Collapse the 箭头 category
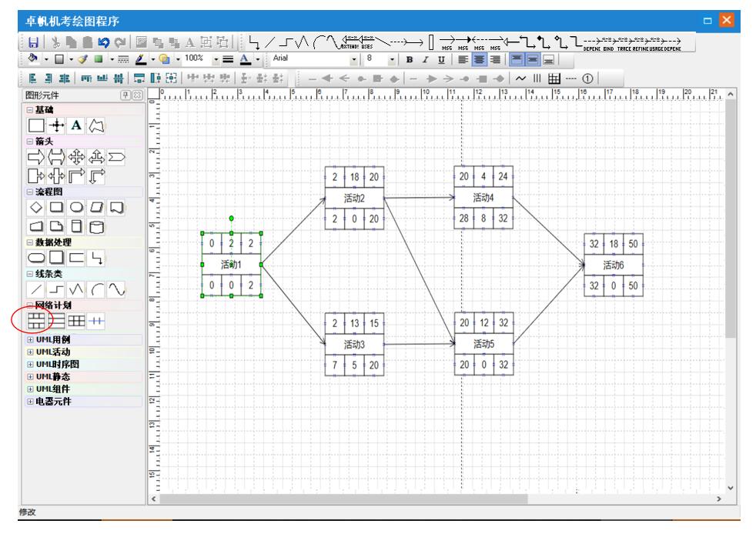Image resolution: width=756 pixels, height=534 pixels. click(x=30, y=142)
